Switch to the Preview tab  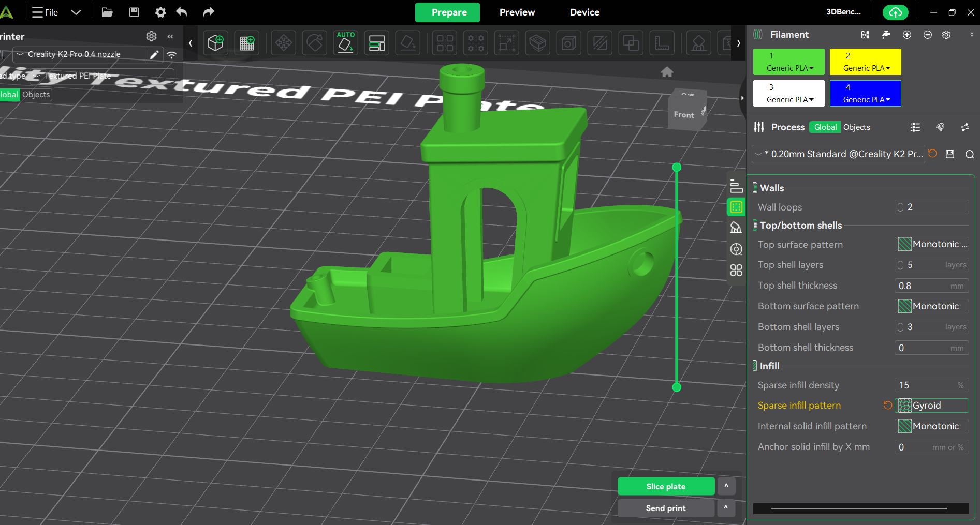click(x=517, y=12)
